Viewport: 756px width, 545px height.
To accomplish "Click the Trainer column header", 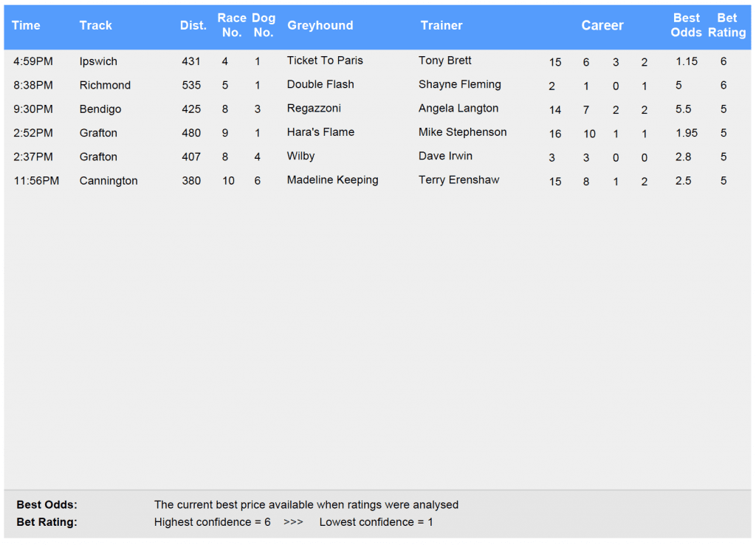I will 441,26.
